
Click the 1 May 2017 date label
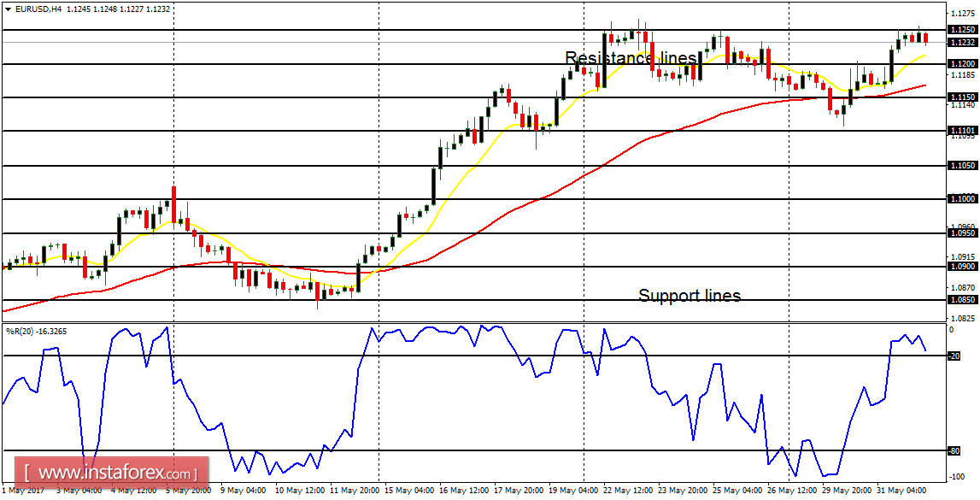coord(21,492)
